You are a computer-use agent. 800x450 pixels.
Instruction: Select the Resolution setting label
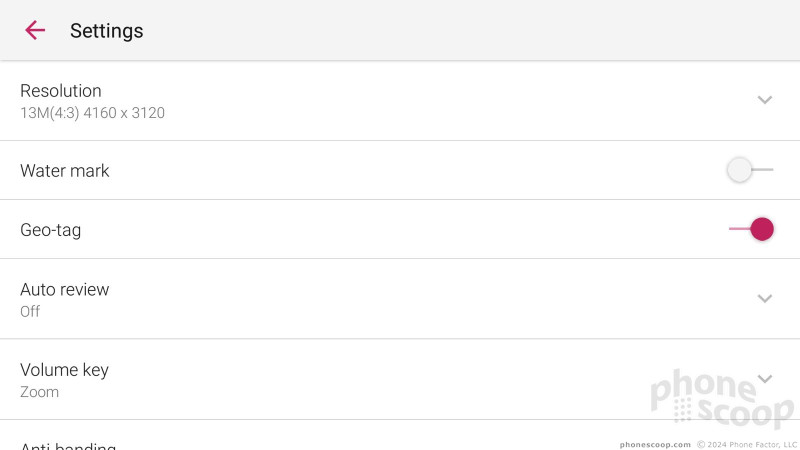pyautogui.click(x=61, y=91)
